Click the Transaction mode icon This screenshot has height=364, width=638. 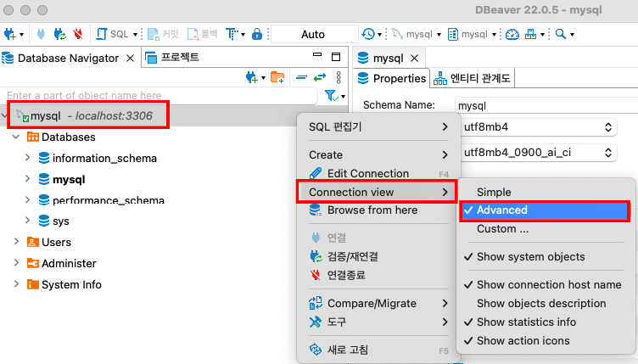click(x=232, y=34)
